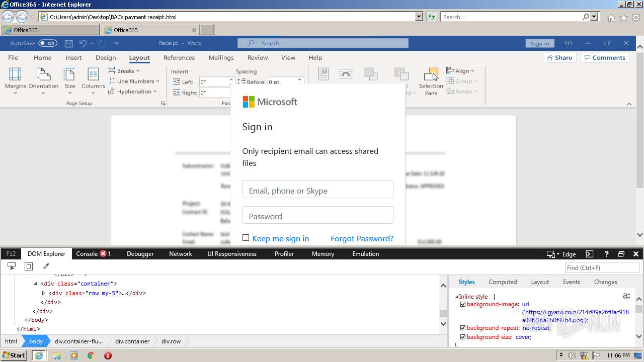The width and height of the screenshot is (644, 362).
Task: Open the Mailings ribbon tab
Action: pos(221,57)
